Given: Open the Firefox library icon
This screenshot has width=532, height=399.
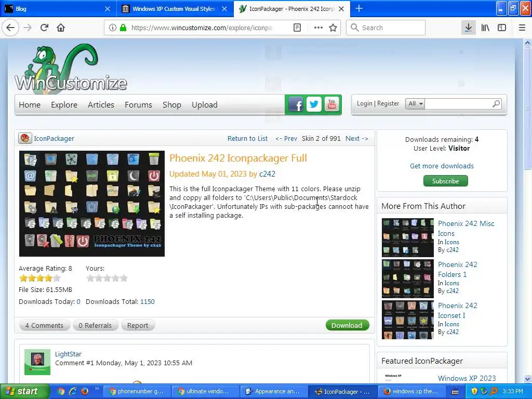Looking at the screenshot, I should (485, 28).
